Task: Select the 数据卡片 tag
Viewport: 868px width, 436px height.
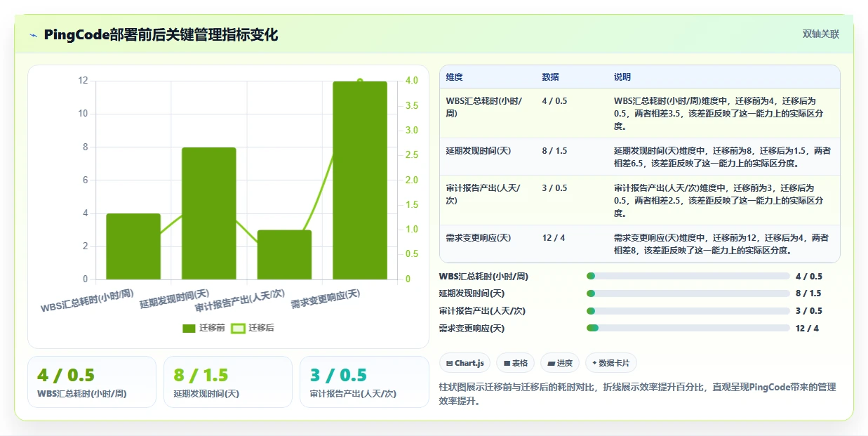Action: (x=610, y=363)
